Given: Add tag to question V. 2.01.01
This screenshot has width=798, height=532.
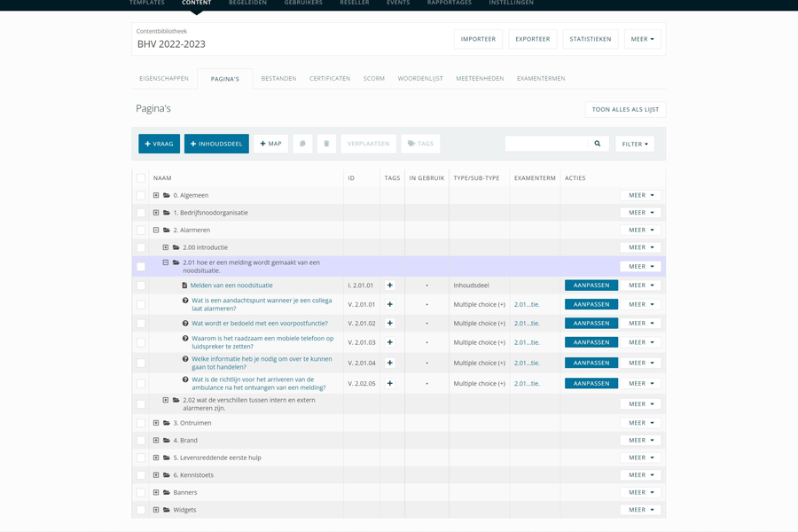Looking at the screenshot, I should (390, 304).
